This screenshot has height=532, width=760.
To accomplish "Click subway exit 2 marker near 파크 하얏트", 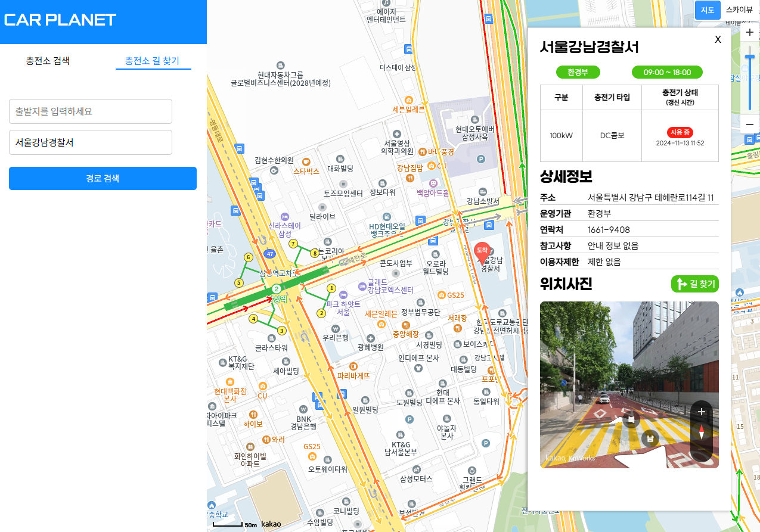I will (x=321, y=313).
